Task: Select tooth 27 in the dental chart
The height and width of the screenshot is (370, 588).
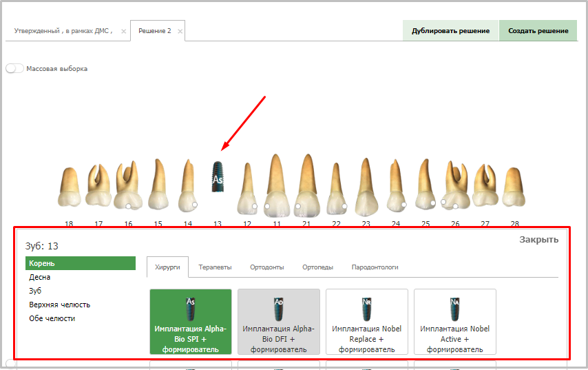Action: pyautogui.click(x=485, y=185)
